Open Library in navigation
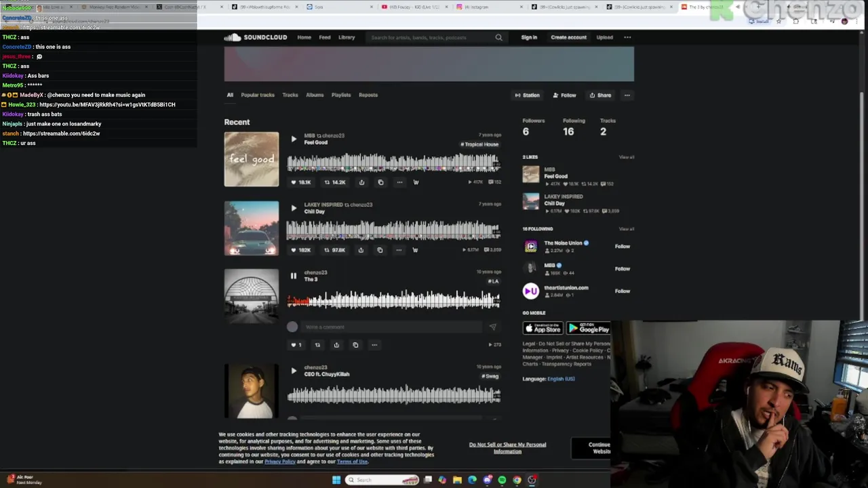Image resolution: width=868 pixels, height=488 pixels. pyautogui.click(x=347, y=37)
